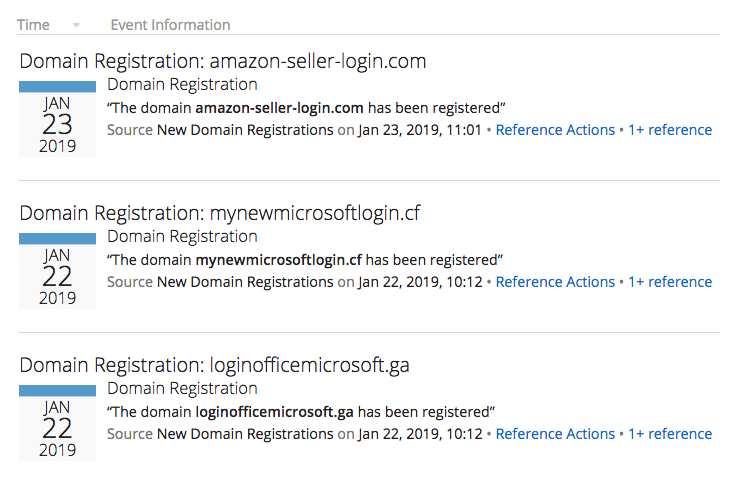Click the Jan 23 2019 calendar date icon
The width and height of the screenshot is (739, 480).
click(57, 120)
